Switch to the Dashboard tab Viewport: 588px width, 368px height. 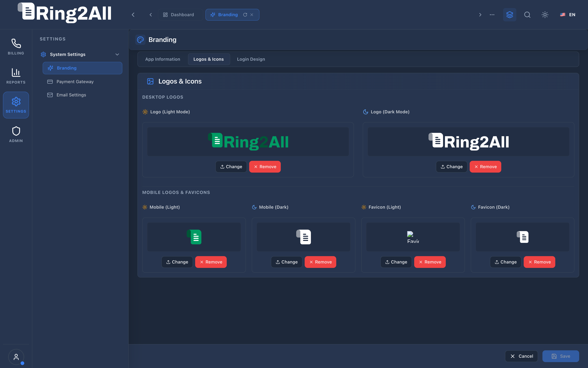point(180,15)
